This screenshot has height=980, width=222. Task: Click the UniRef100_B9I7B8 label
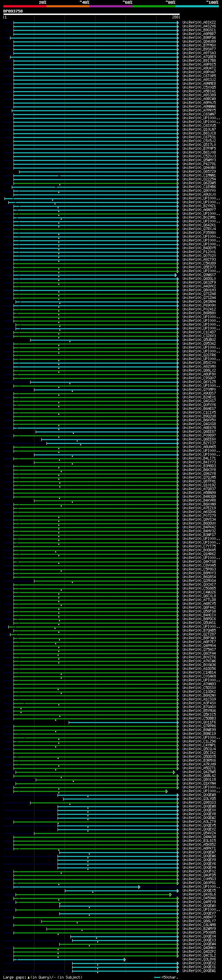(x=199, y=60)
